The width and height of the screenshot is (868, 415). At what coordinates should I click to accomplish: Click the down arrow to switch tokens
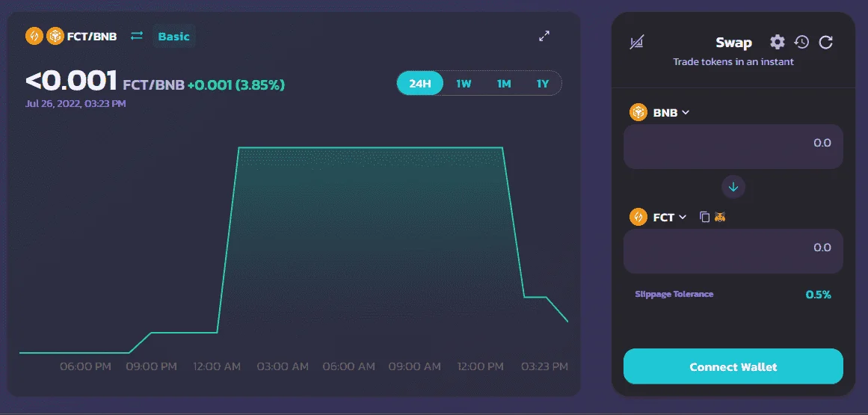click(733, 187)
